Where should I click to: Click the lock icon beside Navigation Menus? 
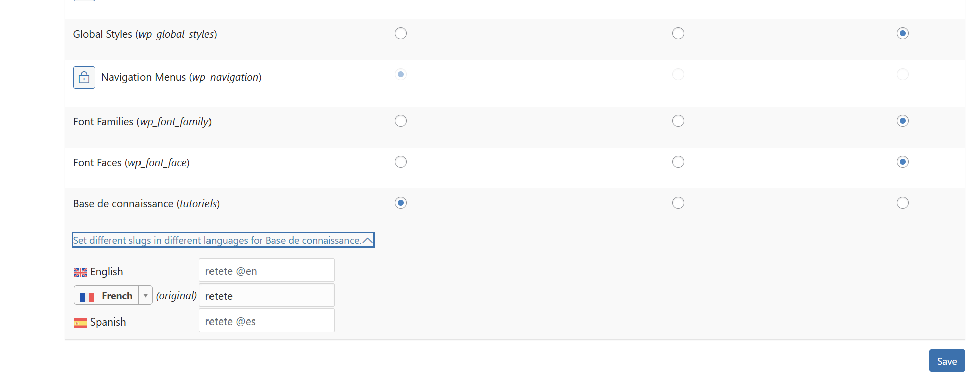click(x=84, y=78)
